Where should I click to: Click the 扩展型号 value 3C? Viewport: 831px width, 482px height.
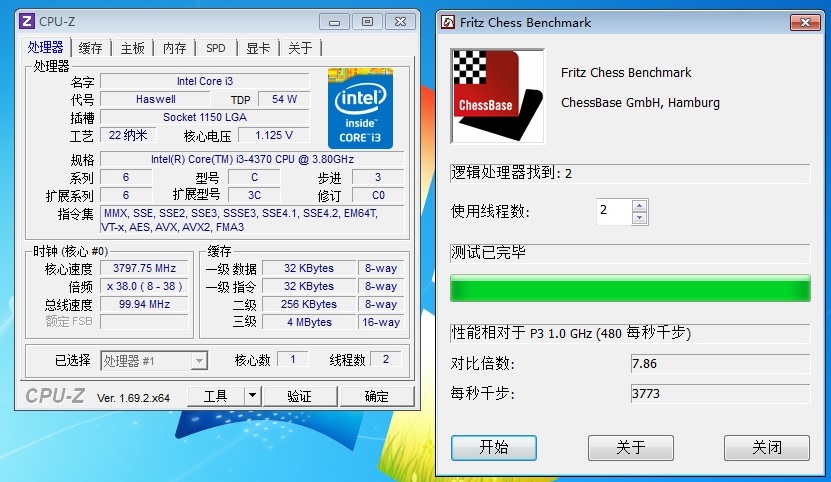pyautogui.click(x=254, y=195)
